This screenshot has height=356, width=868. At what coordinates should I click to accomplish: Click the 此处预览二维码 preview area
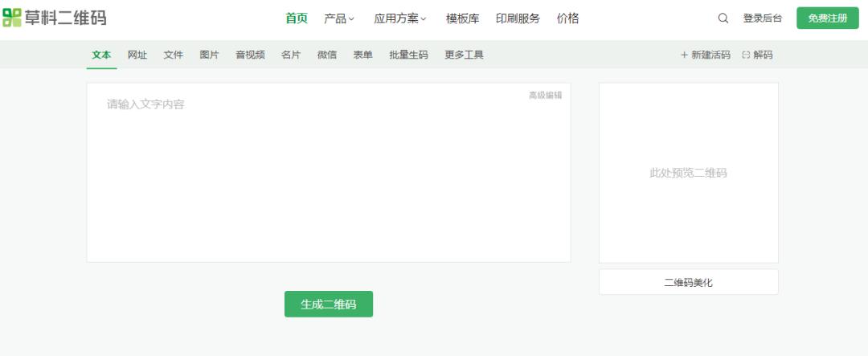[x=688, y=173]
